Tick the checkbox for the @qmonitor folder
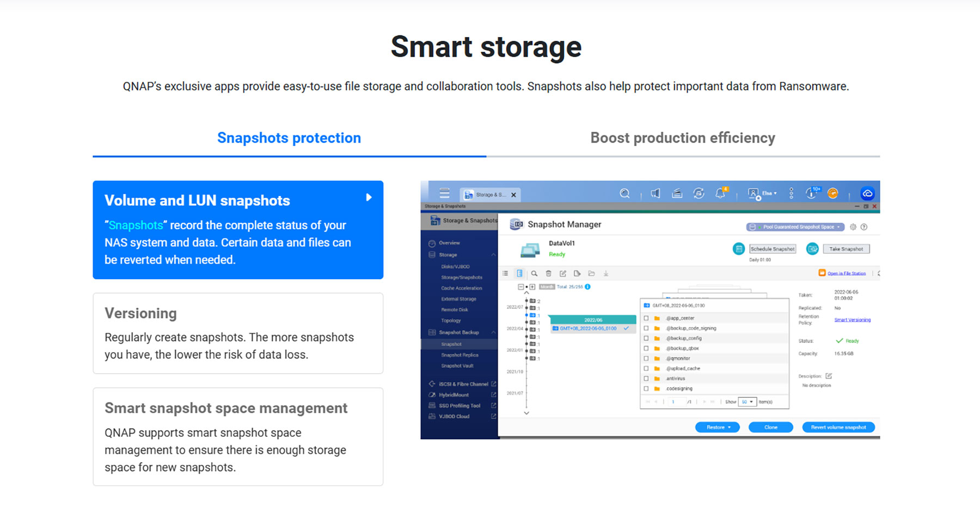 click(646, 359)
